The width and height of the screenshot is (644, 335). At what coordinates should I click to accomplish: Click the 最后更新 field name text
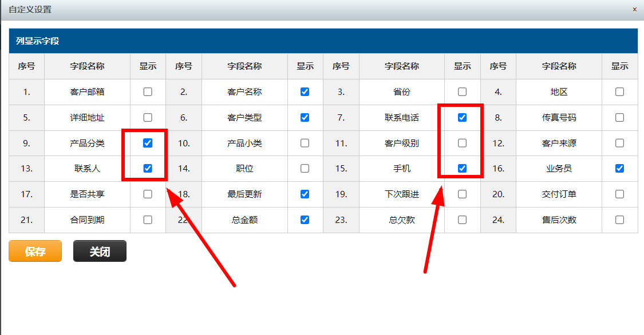click(x=244, y=194)
